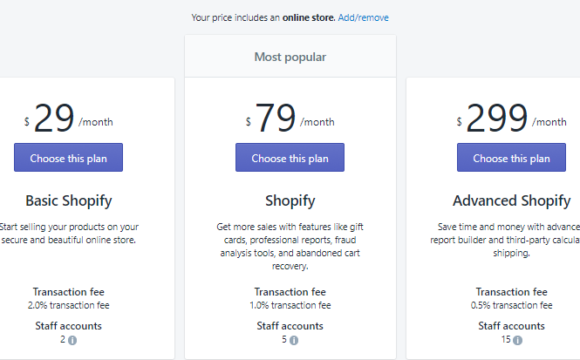Click the 0.5% transaction fee text

click(511, 305)
